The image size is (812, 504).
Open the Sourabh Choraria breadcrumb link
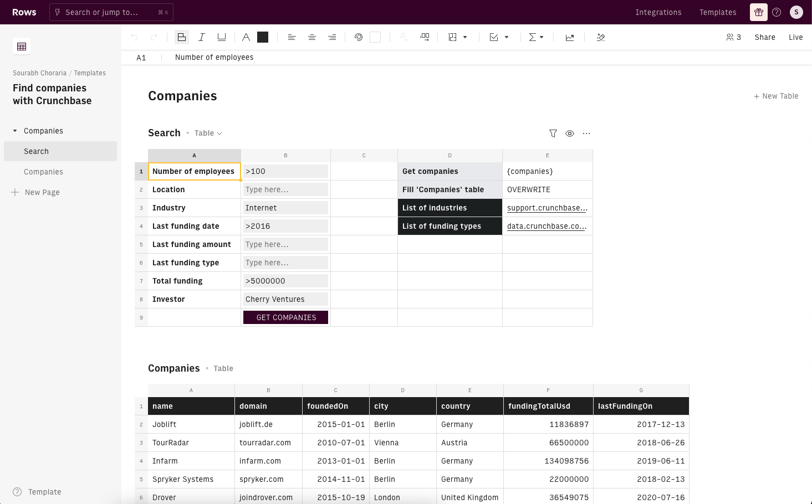pyautogui.click(x=39, y=73)
